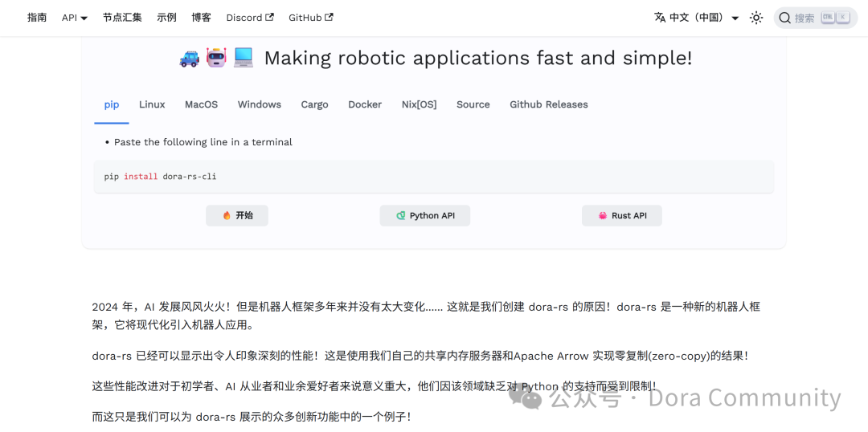Click the flame icon on 开始 button

tap(227, 216)
